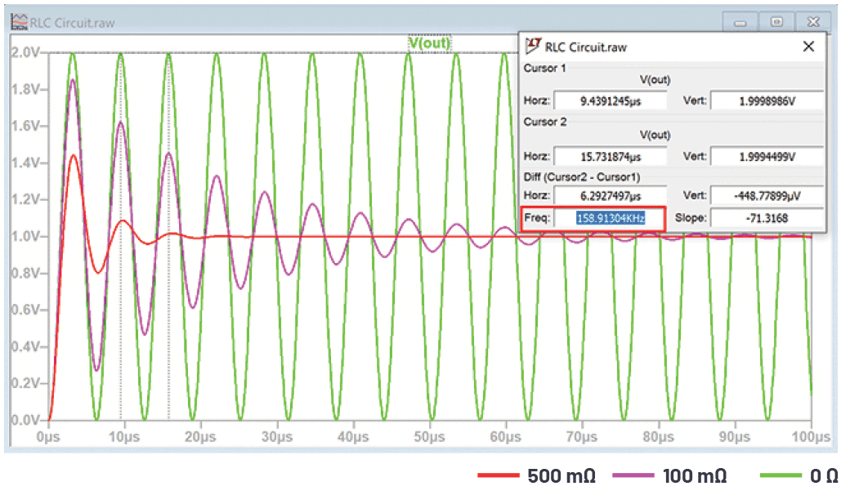The image size is (859, 504).
Task: Click the red 500 mΩ legend swatch
Action: [x=498, y=475]
